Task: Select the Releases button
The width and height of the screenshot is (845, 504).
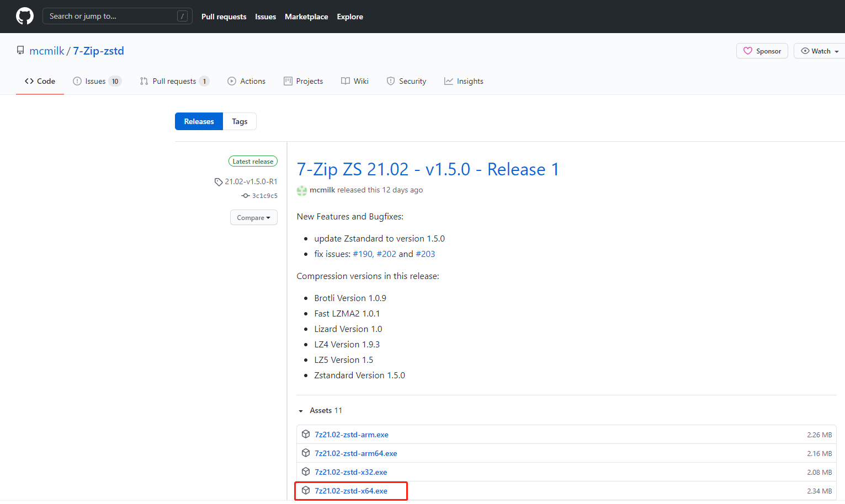Action: (199, 121)
